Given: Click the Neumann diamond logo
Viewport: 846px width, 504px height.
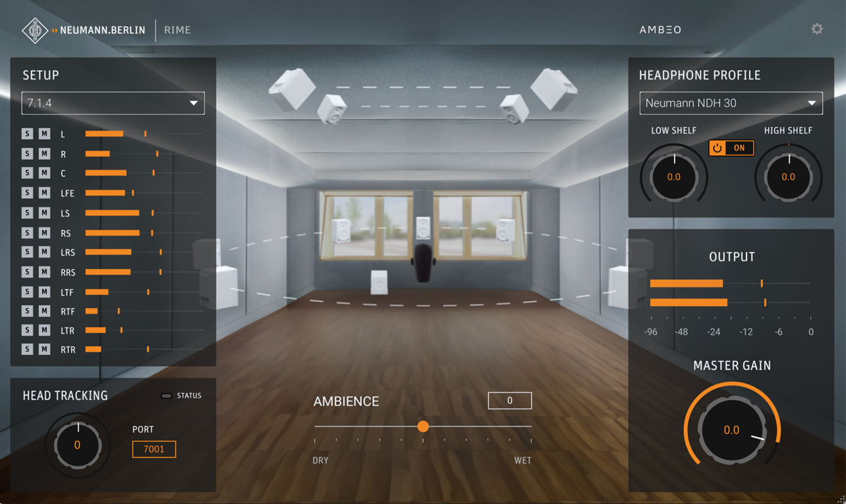Looking at the screenshot, I should (x=35, y=30).
